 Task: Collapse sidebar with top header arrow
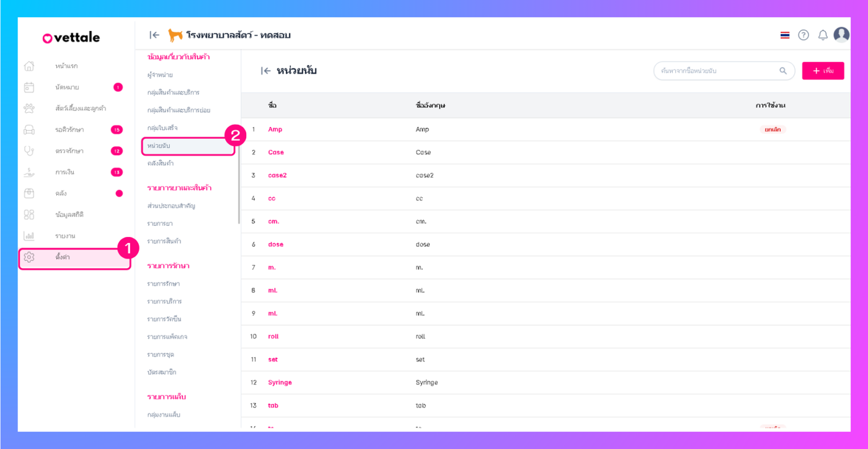154,35
